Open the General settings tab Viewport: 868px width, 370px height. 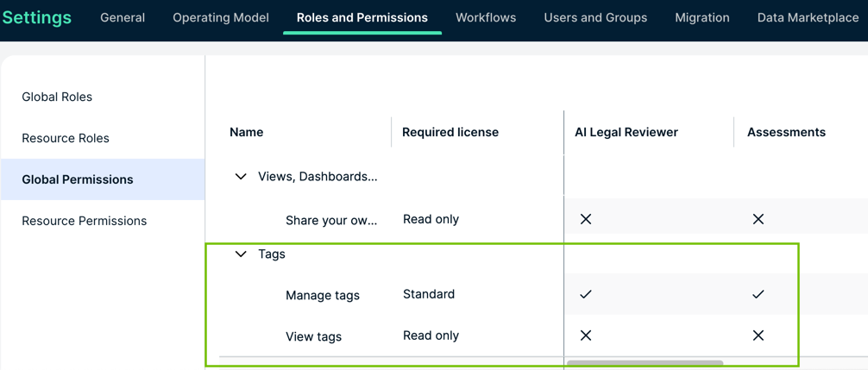click(x=123, y=17)
